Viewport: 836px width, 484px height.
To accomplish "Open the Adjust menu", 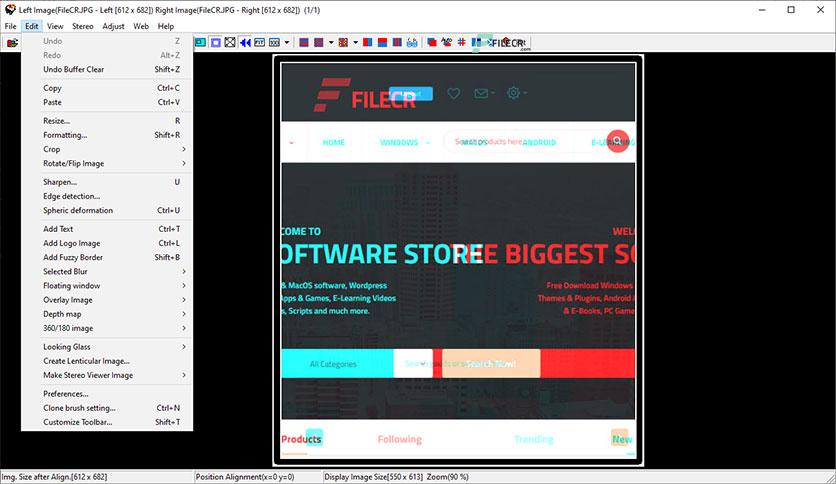I will tap(113, 26).
